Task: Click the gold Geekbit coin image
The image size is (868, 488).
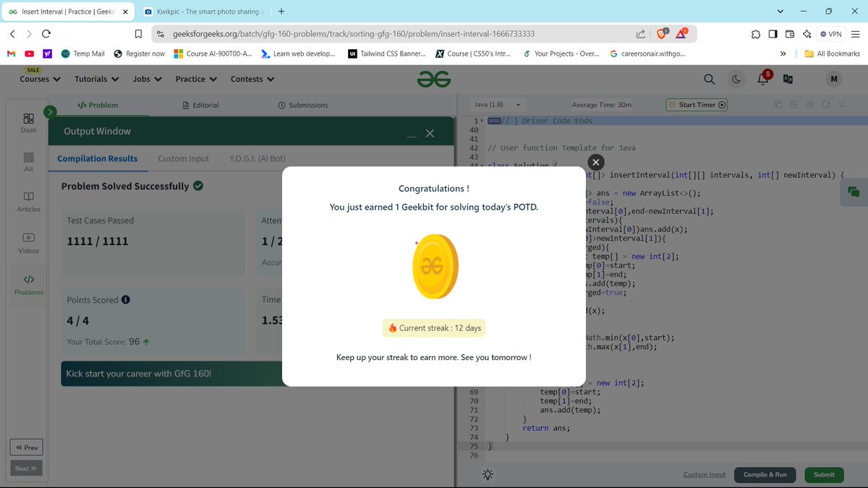Action: point(434,266)
